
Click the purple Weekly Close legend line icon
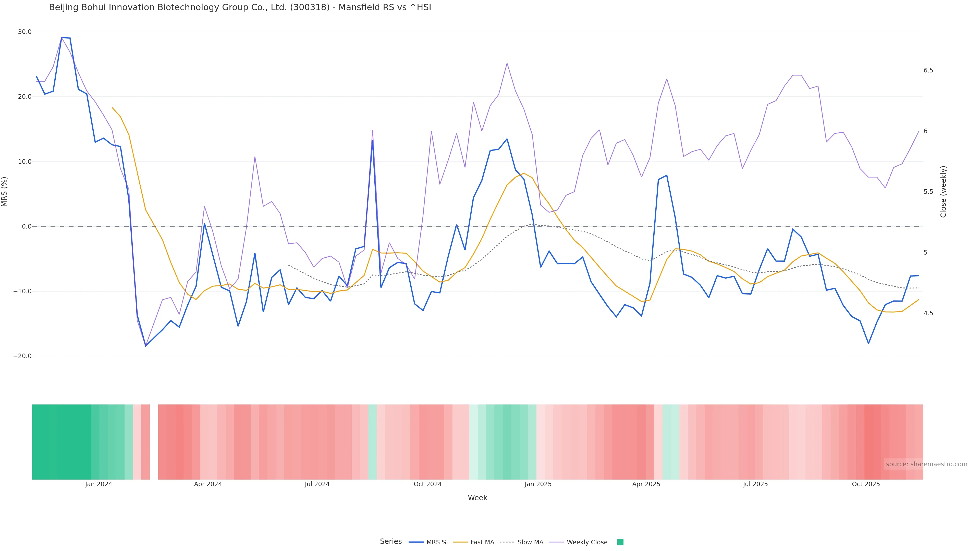click(557, 542)
